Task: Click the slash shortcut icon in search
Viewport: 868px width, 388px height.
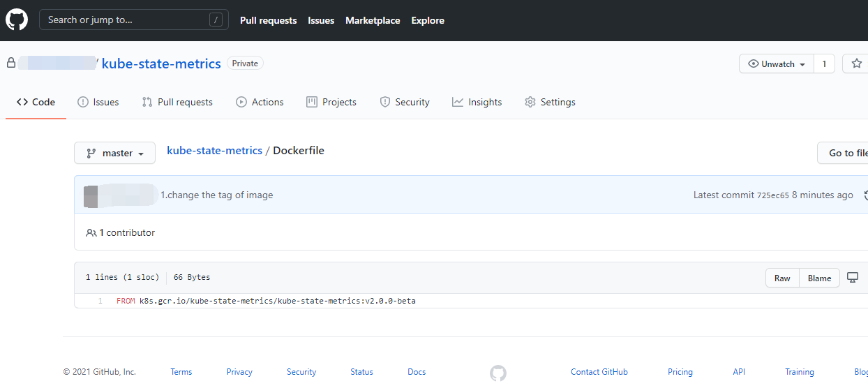Action: [x=216, y=20]
